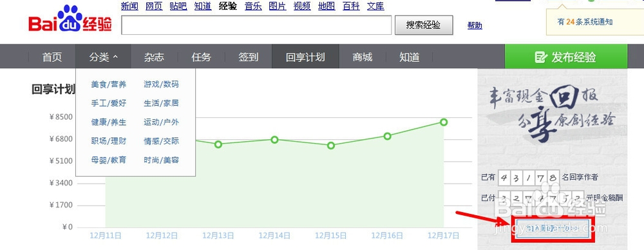Click the 12月12日 axis label
Viewport: 644px width, 250px height.
click(x=162, y=236)
